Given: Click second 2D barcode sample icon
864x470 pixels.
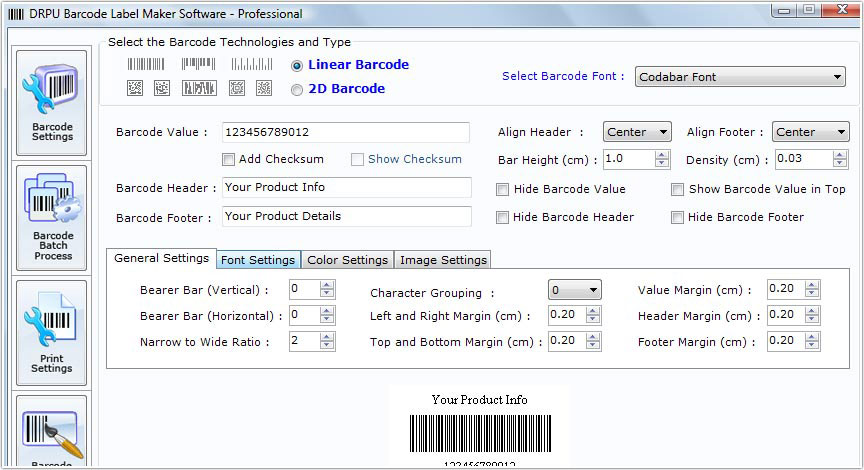Looking at the screenshot, I should point(161,88).
